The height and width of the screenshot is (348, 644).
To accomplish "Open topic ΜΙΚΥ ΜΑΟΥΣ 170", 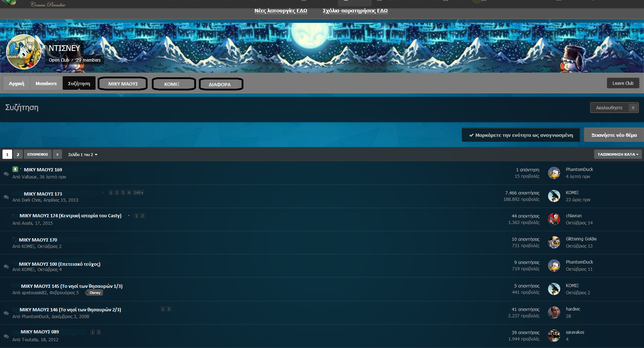I will (x=38, y=240).
